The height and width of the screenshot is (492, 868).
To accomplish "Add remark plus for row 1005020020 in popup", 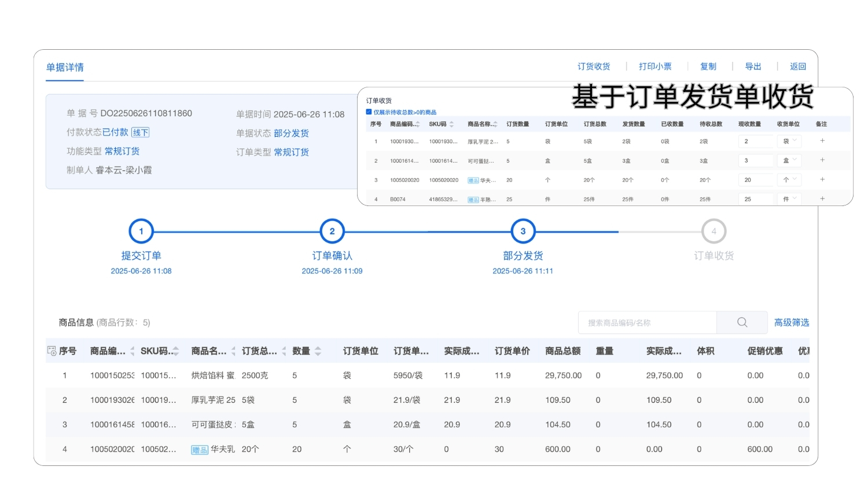I will [822, 179].
